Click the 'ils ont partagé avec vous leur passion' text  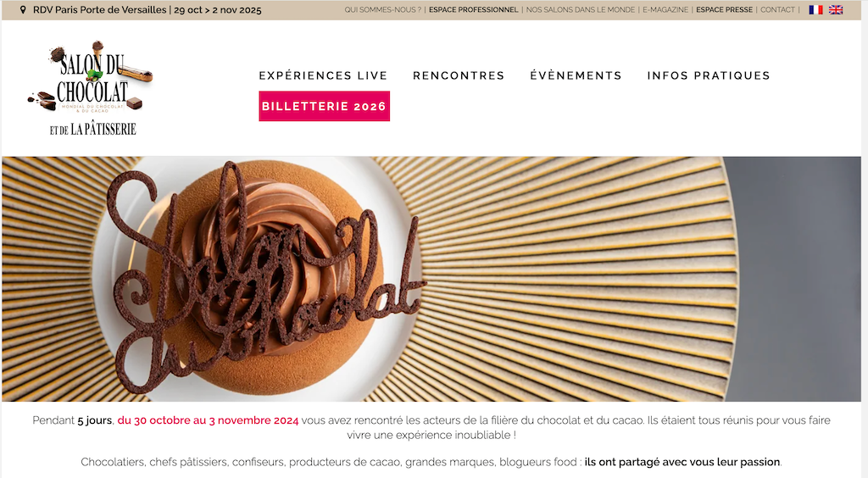pos(682,462)
